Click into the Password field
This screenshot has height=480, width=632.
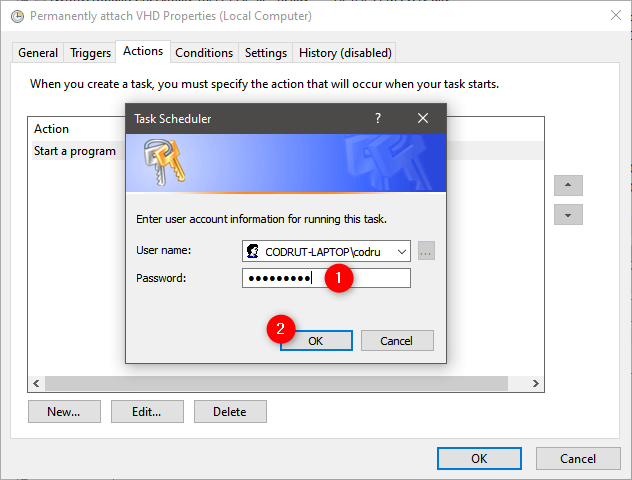[326, 278]
